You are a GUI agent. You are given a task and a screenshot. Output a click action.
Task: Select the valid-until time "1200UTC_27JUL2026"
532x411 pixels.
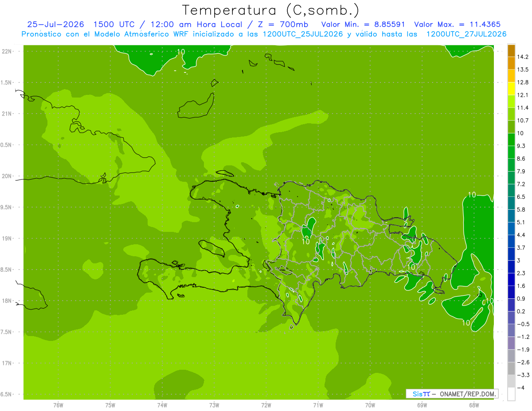click(466, 34)
